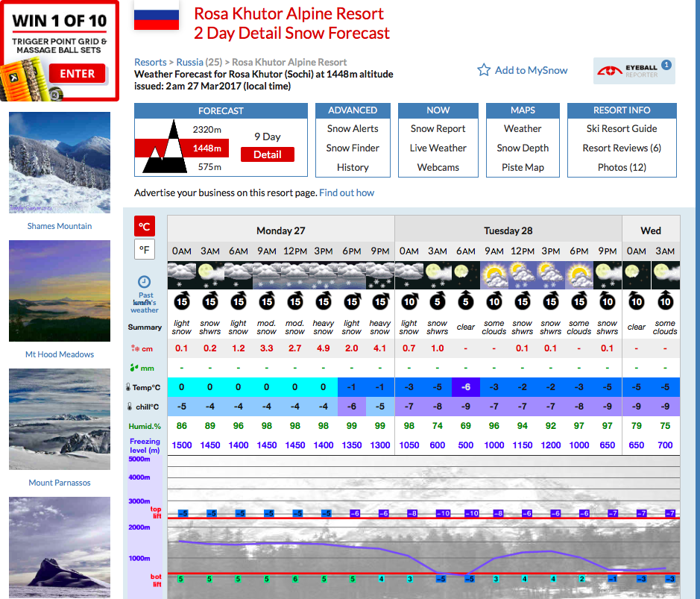Open the Shames Mountain link
700x599 pixels.
tap(60, 226)
